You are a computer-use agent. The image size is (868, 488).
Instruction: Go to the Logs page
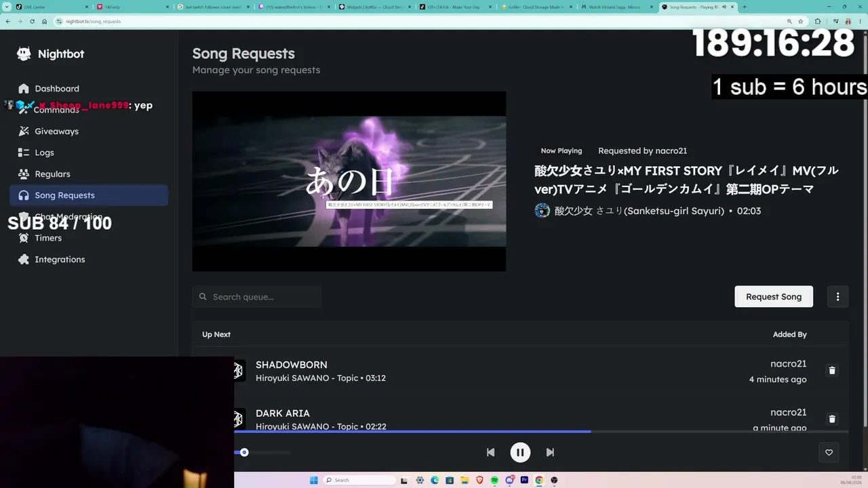(x=89, y=152)
